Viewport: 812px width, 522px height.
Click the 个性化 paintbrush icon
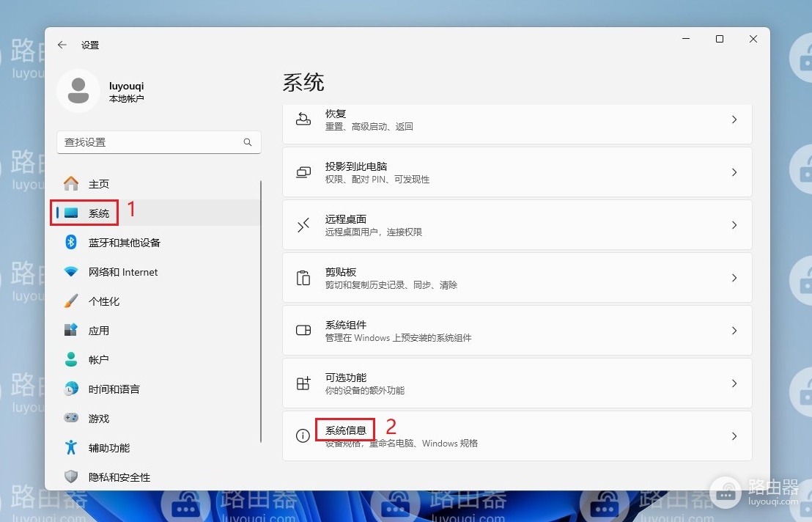[71, 301]
